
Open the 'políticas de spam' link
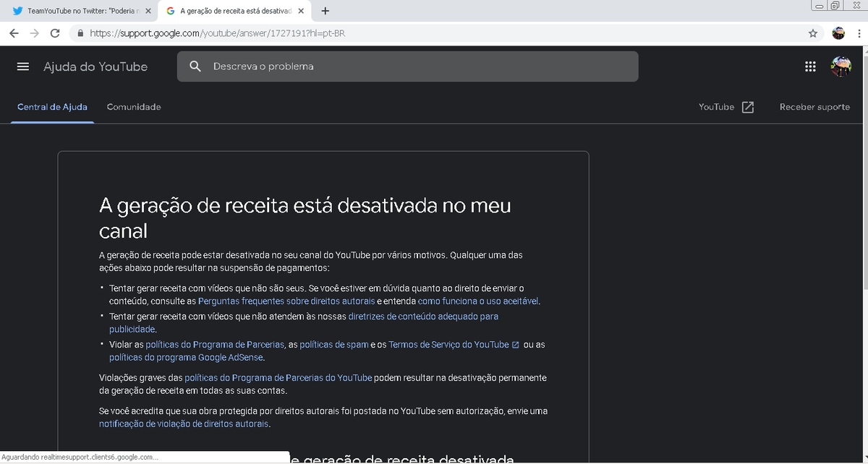pos(334,345)
